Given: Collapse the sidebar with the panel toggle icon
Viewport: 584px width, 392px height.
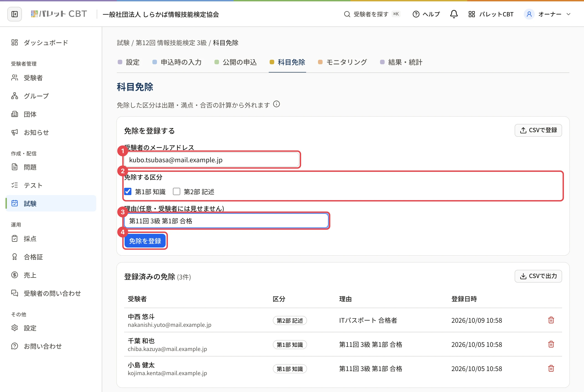Looking at the screenshot, I should point(15,14).
